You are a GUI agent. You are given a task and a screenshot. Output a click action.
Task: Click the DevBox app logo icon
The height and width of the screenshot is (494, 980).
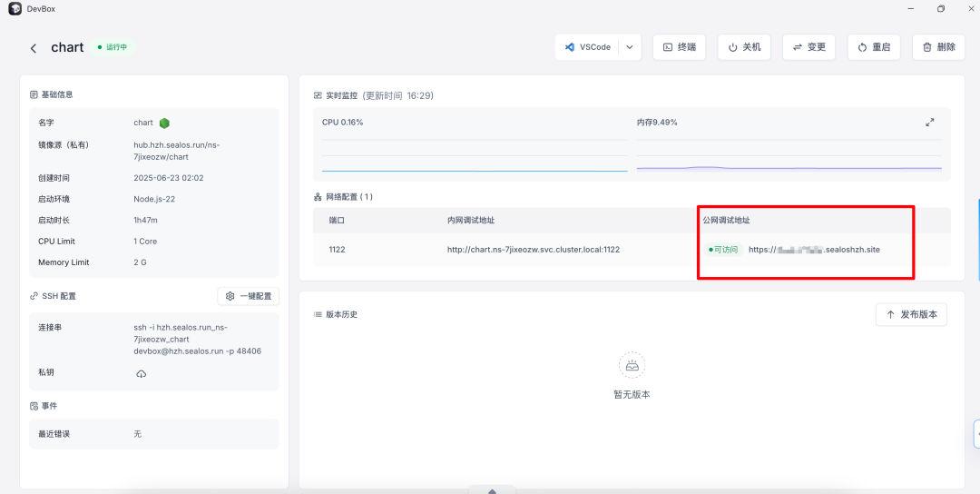pyautogui.click(x=15, y=9)
